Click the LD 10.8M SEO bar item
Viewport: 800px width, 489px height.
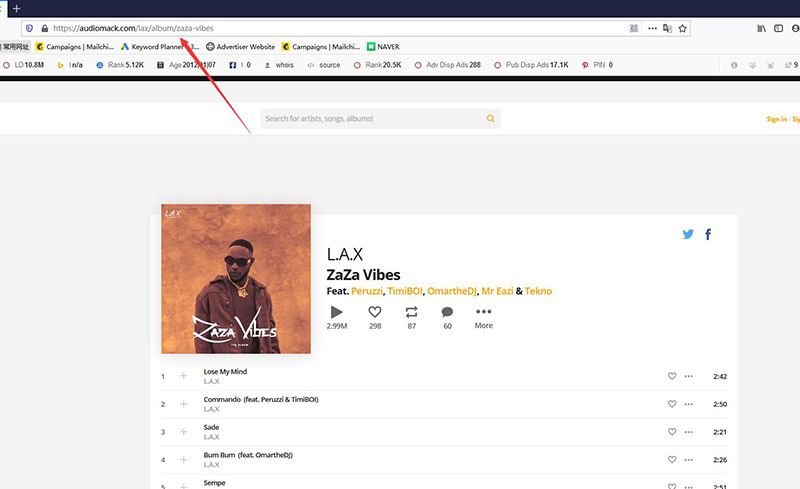pos(23,65)
